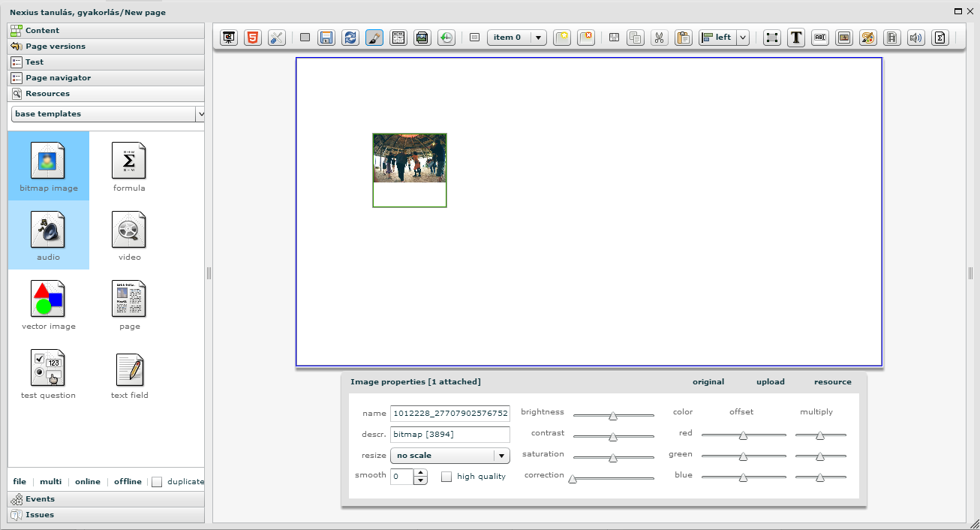Click the scissors cut icon
Viewport: 980px width, 530px height.
[659, 38]
